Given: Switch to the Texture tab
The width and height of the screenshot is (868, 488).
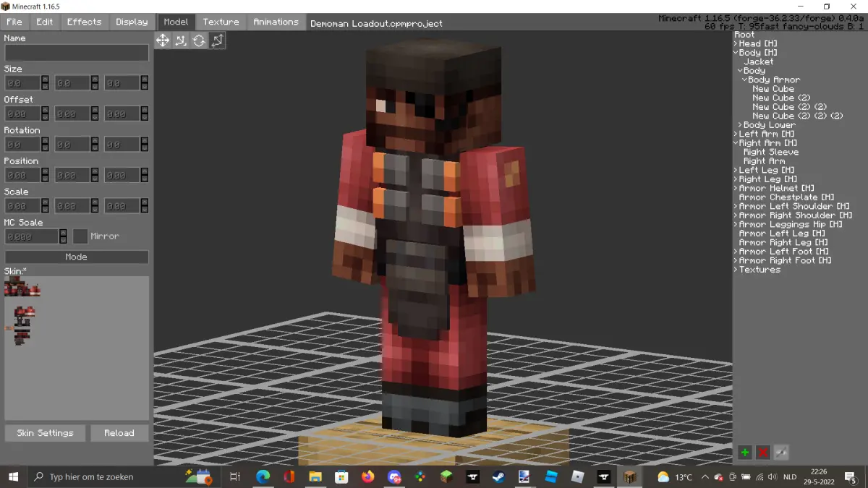Looking at the screenshot, I should tap(221, 22).
